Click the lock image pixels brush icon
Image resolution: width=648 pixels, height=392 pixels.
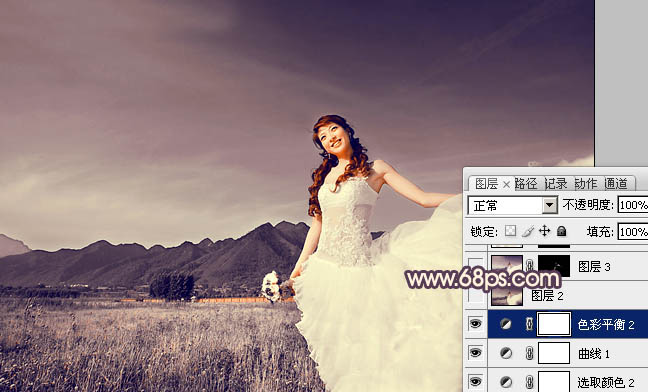pyautogui.click(x=528, y=231)
